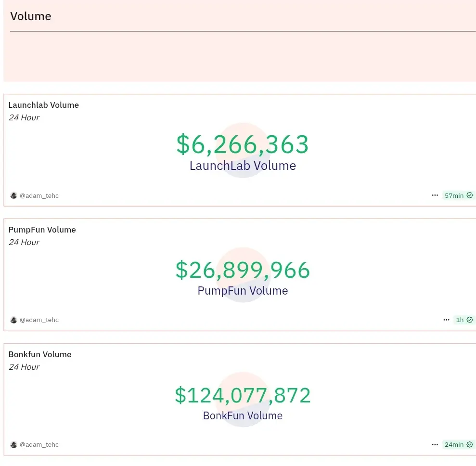476x466 pixels.
Task: Select the $124,077,872 counter value
Action: 243,395
